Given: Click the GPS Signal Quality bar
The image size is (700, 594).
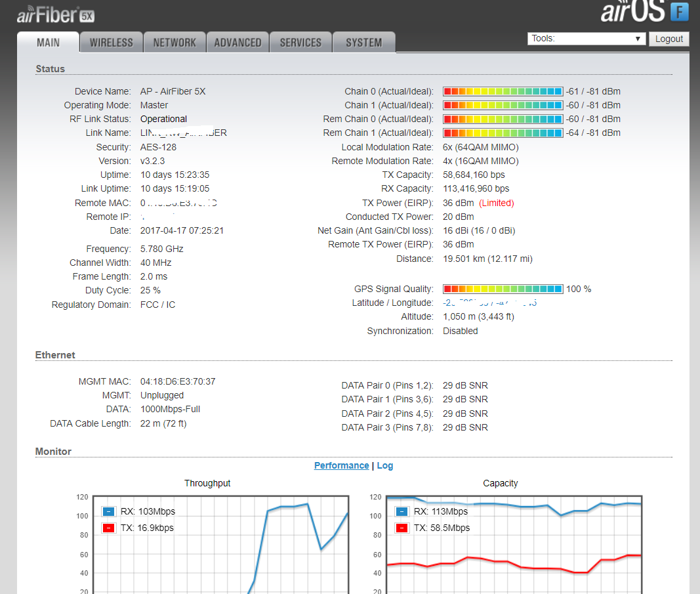Looking at the screenshot, I should point(503,289).
